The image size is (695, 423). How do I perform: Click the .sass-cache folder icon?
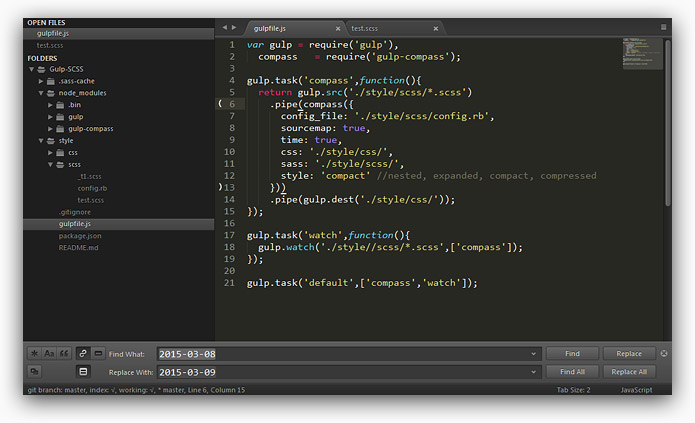pyautogui.click(x=51, y=81)
